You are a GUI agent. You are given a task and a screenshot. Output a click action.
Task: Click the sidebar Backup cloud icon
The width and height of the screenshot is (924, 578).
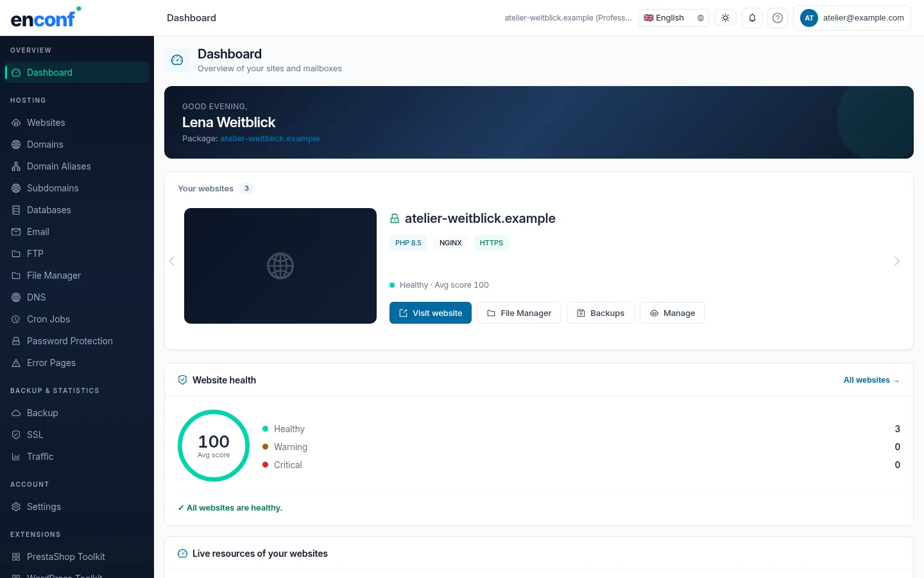(16, 413)
